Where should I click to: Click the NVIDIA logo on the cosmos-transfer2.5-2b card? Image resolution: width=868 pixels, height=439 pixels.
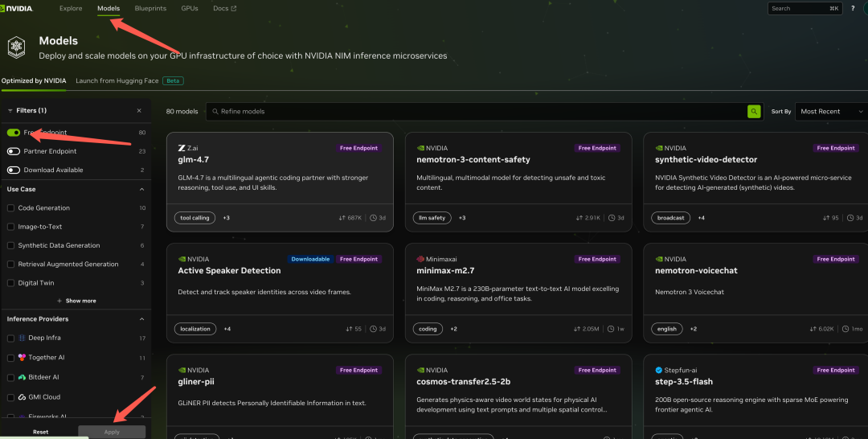coord(420,370)
